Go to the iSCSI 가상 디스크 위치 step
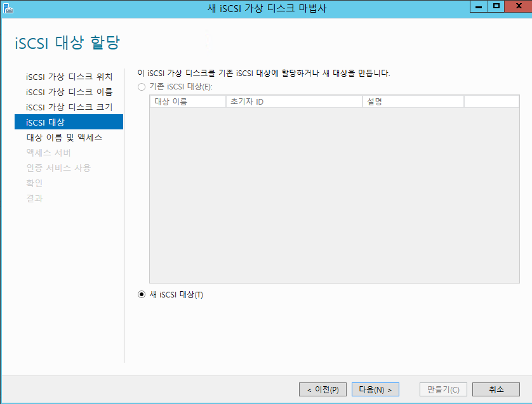Screen dimensions: 532x404 [69, 77]
